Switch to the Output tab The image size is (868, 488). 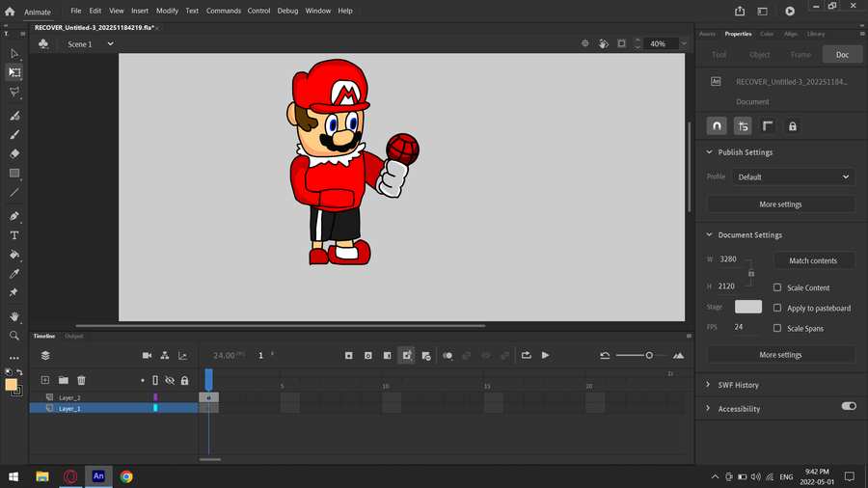[x=73, y=336]
